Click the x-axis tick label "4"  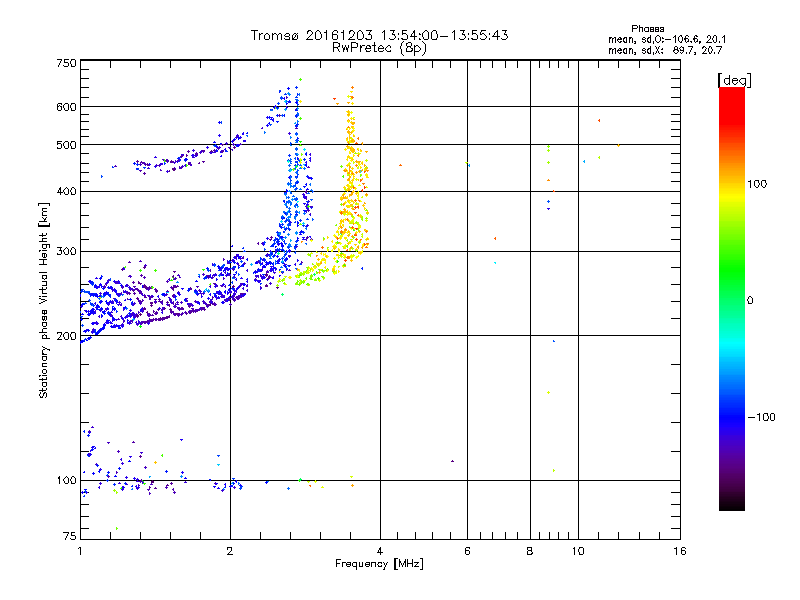pos(380,551)
